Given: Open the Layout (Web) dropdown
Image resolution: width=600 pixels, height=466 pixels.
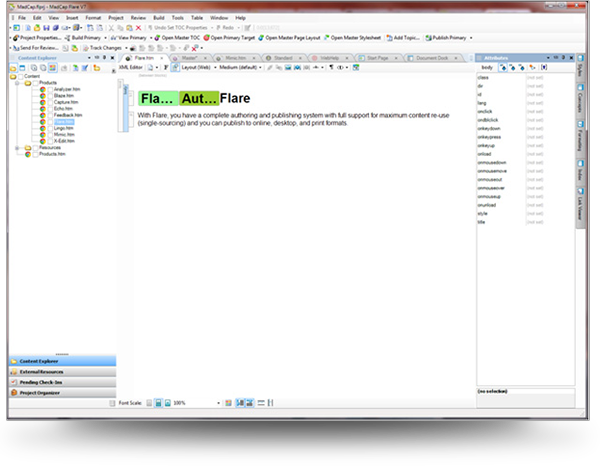Looking at the screenshot, I should [x=215, y=67].
